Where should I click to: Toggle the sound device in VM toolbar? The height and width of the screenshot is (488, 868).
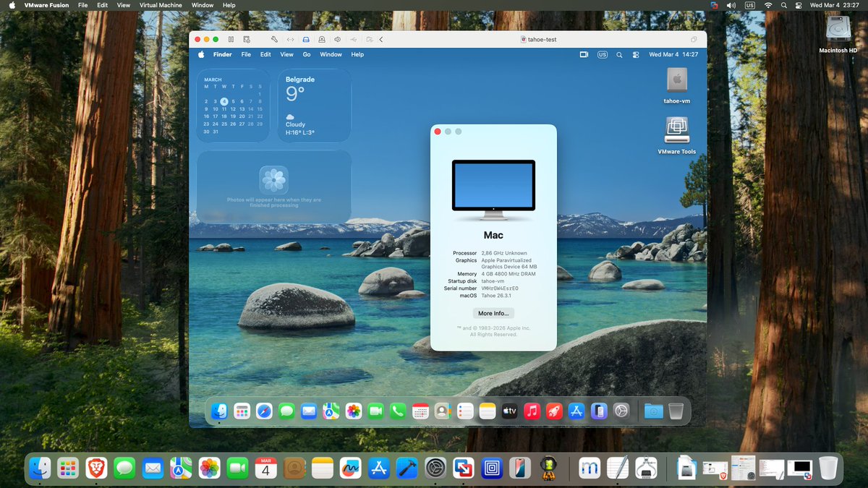tap(337, 40)
